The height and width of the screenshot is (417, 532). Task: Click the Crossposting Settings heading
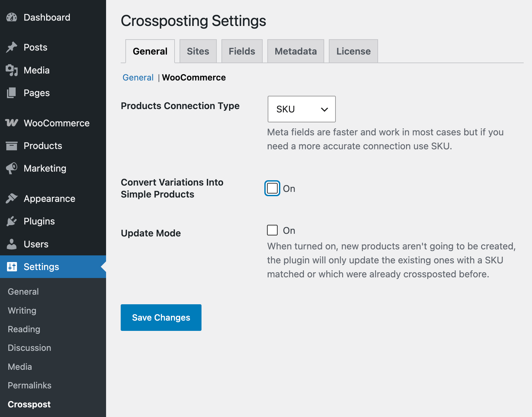[194, 21]
